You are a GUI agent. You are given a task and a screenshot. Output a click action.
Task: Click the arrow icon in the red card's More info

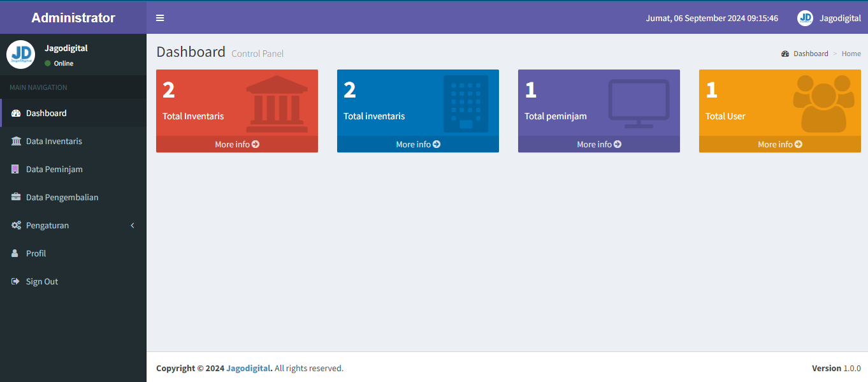click(256, 144)
